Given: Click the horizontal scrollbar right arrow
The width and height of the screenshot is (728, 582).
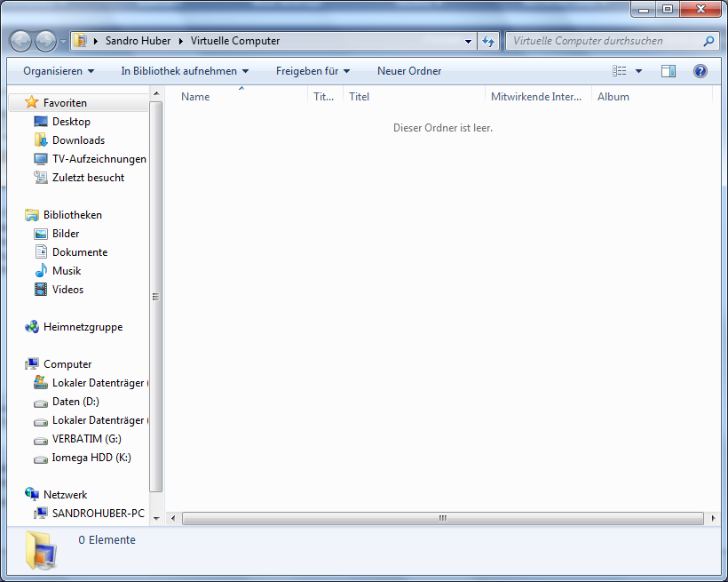Looking at the screenshot, I should click(713, 518).
